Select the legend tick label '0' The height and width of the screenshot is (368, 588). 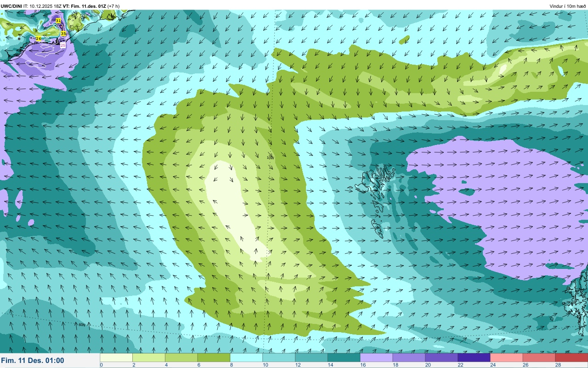(101, 365)
